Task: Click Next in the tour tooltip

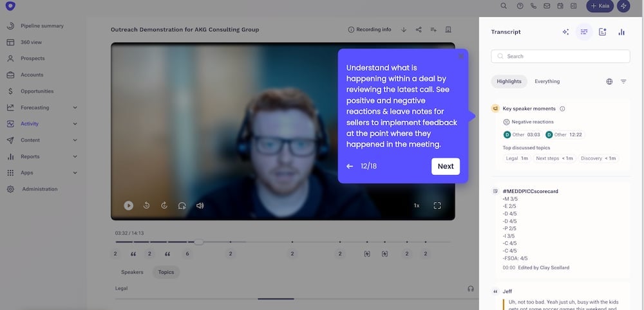Action: pyautogui.click(x=446, y=166)
